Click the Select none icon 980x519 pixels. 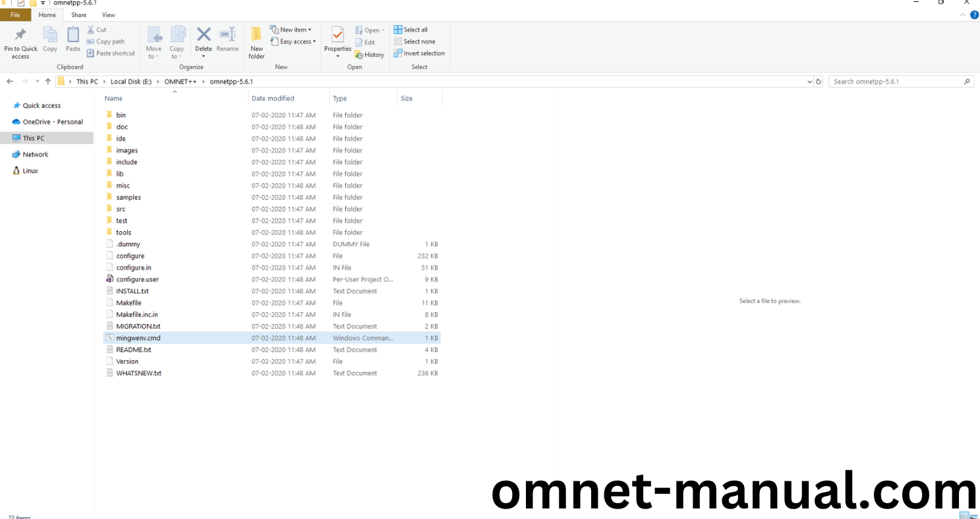pyautogui.click(x=398, y=41)
